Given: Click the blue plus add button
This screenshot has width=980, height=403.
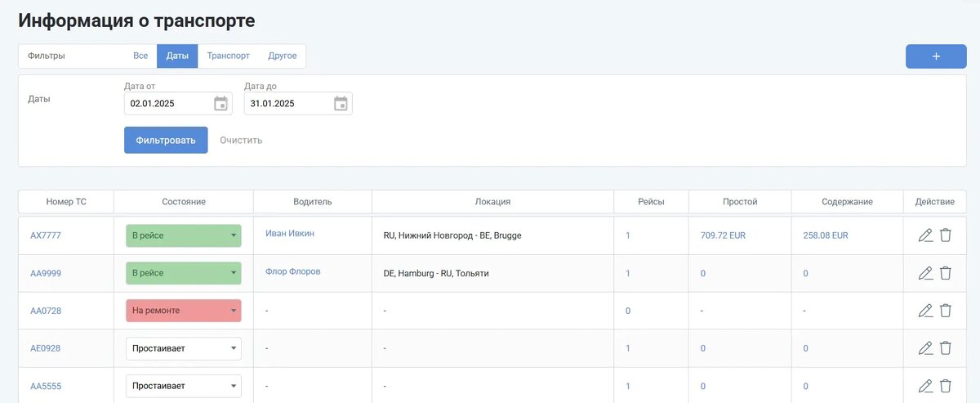Looking at the screenshot, I should [x=936, y=56].
